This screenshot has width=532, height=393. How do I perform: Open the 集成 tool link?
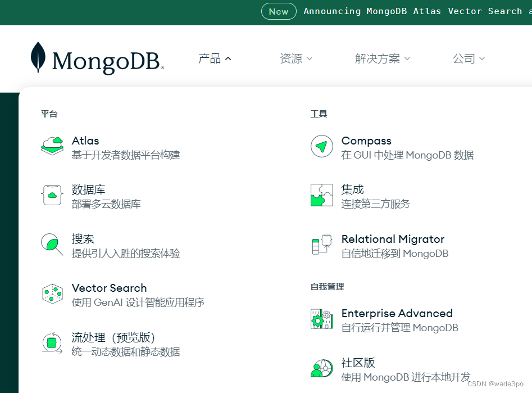click(x=352, y=189)
